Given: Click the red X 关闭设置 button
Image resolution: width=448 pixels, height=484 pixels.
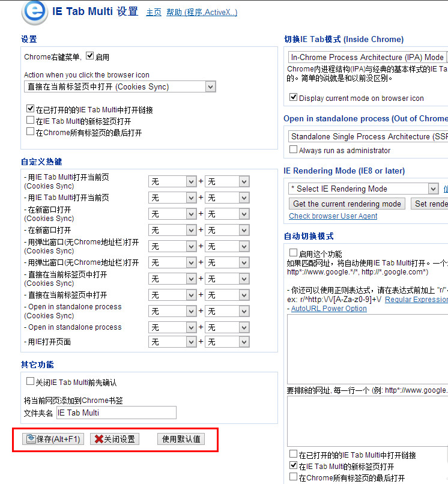Looking at the screenshot, I should click(x=115, y=439).
